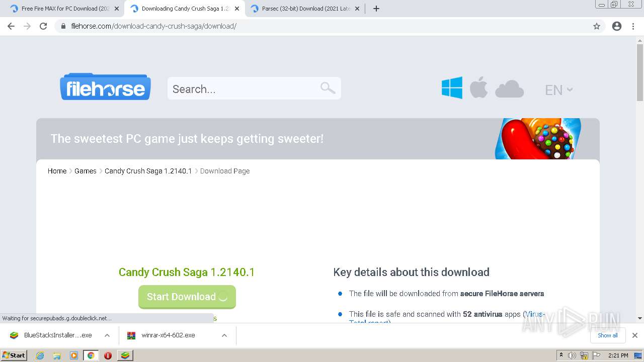Expand the EN language dropdown

559,90
